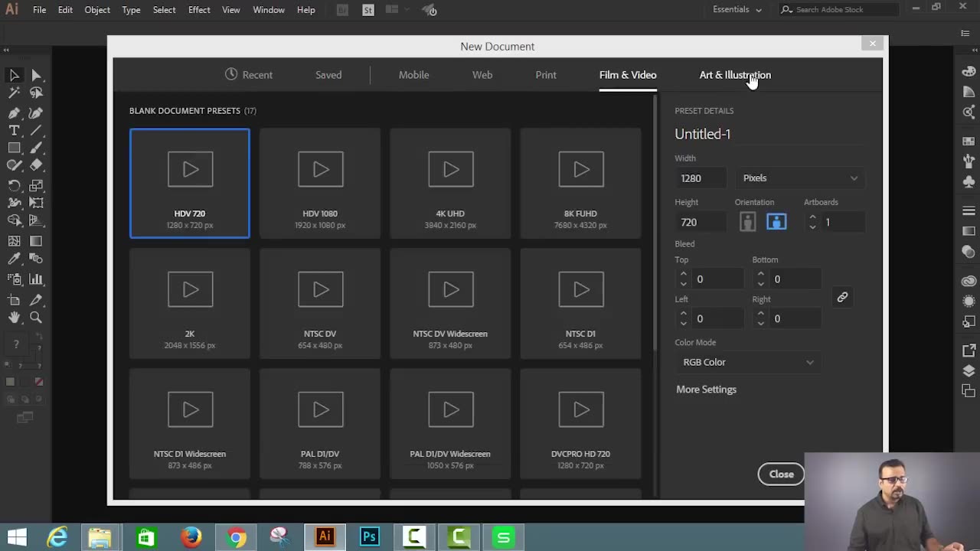Select the Free Transform tool

[36, 203]
